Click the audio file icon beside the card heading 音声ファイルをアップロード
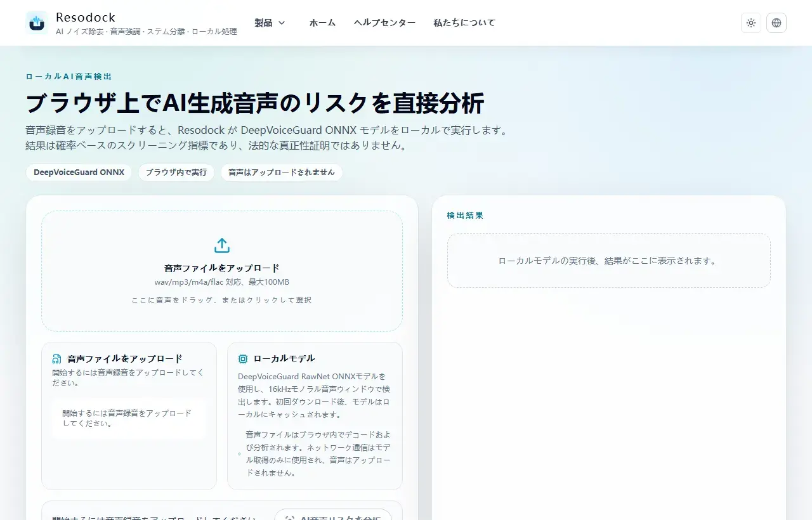Screen dimensions: 812x520 coord(57,359)
